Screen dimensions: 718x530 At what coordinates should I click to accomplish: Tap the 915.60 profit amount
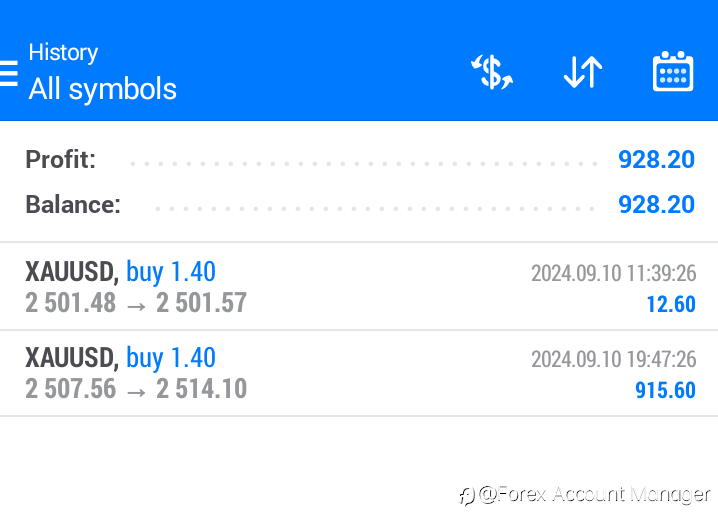tap(665, 390)
